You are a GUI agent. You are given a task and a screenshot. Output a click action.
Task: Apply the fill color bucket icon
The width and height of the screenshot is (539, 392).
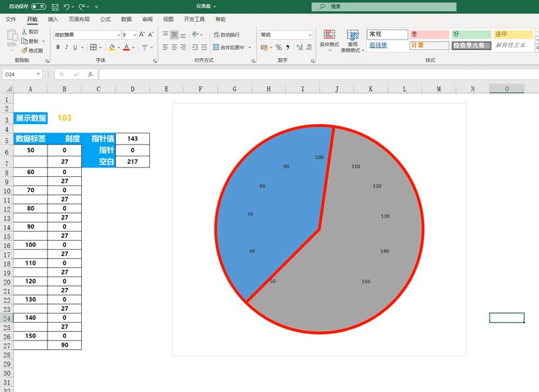pyautogui.click(x=111, y=47)
